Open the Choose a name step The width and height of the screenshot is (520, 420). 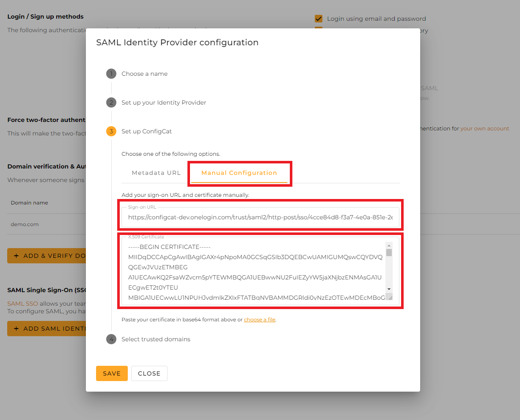pyautogui.click(x=144, y=74)
